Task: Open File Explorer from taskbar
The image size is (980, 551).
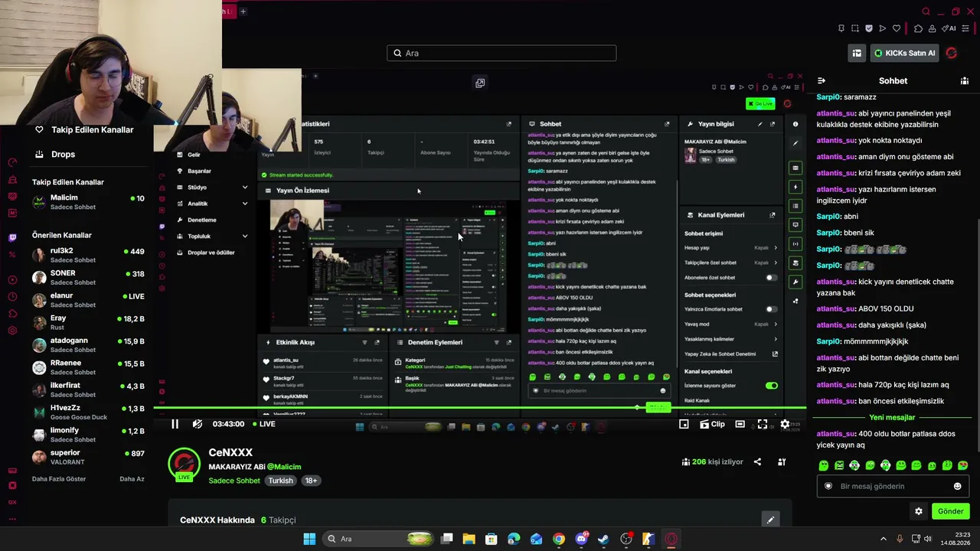Action: 469,539
